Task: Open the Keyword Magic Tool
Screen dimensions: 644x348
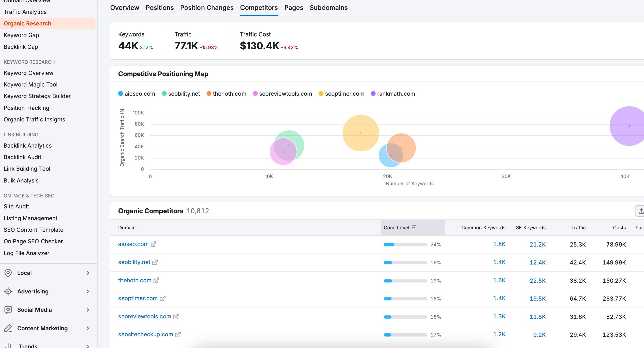Action: tap(30, 84)
